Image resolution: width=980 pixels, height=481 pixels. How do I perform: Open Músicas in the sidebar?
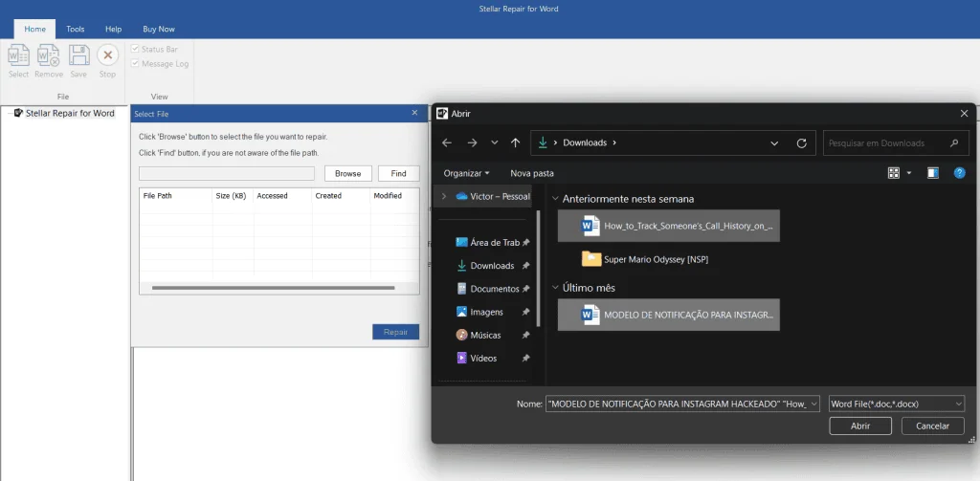(x=479, y=335)
